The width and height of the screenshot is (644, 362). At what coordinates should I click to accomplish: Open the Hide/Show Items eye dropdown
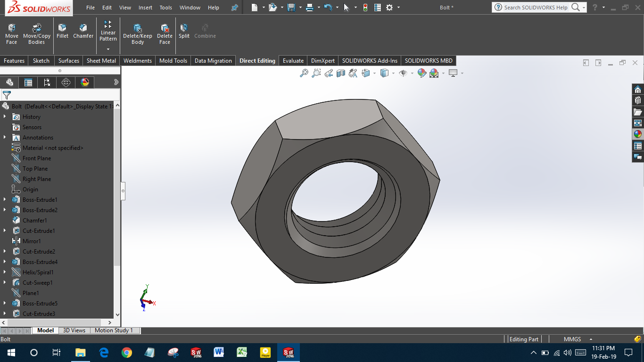[x=412, y=73]
